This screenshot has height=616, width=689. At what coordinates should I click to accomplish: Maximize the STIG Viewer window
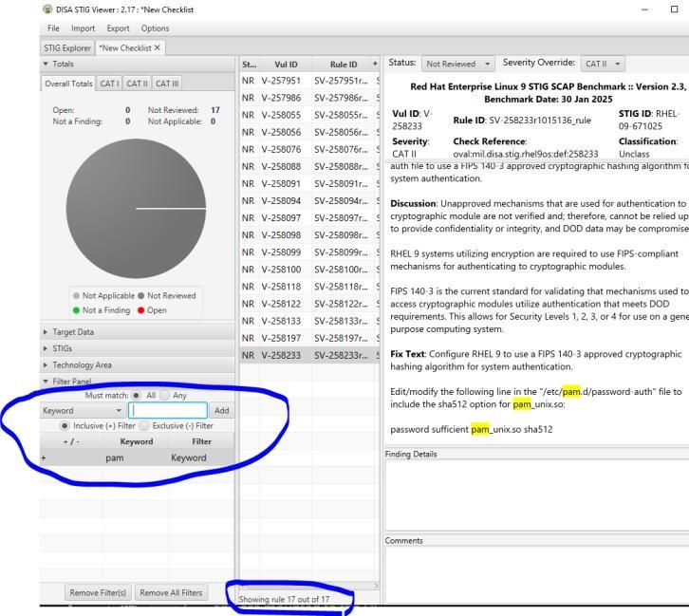pyautogui.click(x=674, y=9)
